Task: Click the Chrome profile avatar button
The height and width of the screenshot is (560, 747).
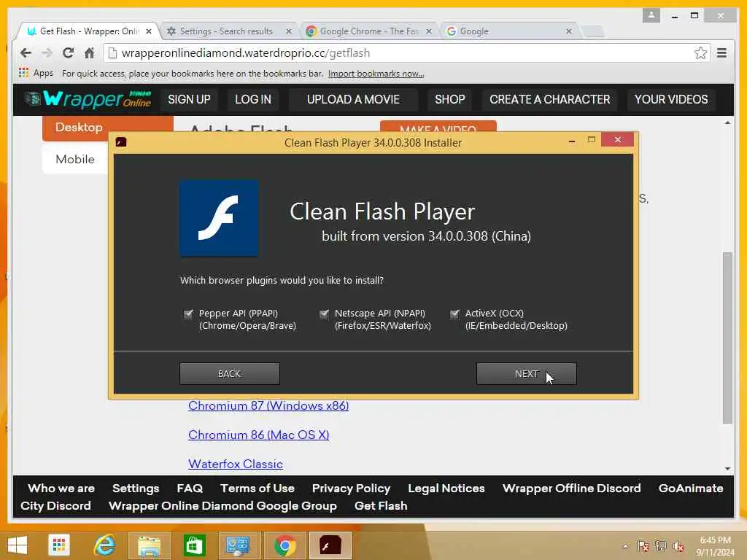Action: tap(651, 16)
